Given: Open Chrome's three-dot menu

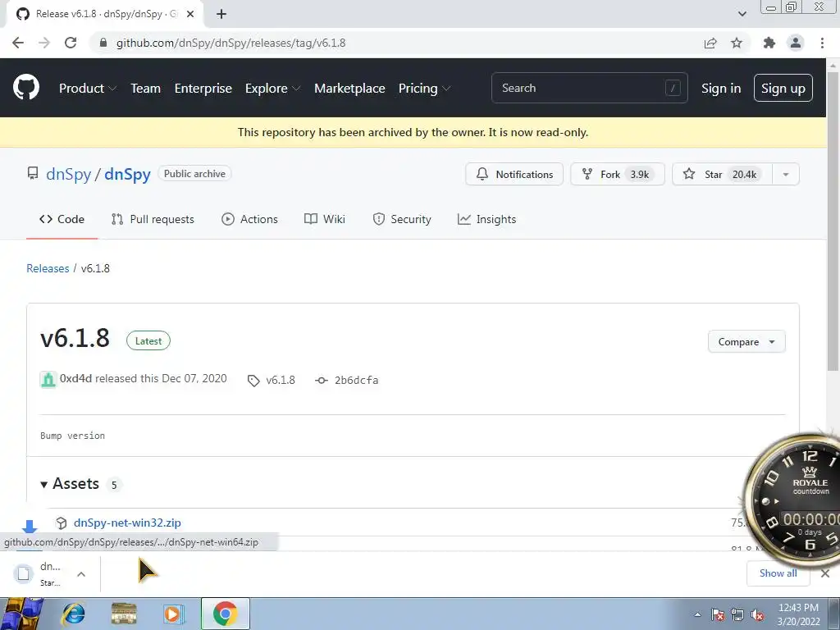Looking at the screenshot, I should point(822,43).
